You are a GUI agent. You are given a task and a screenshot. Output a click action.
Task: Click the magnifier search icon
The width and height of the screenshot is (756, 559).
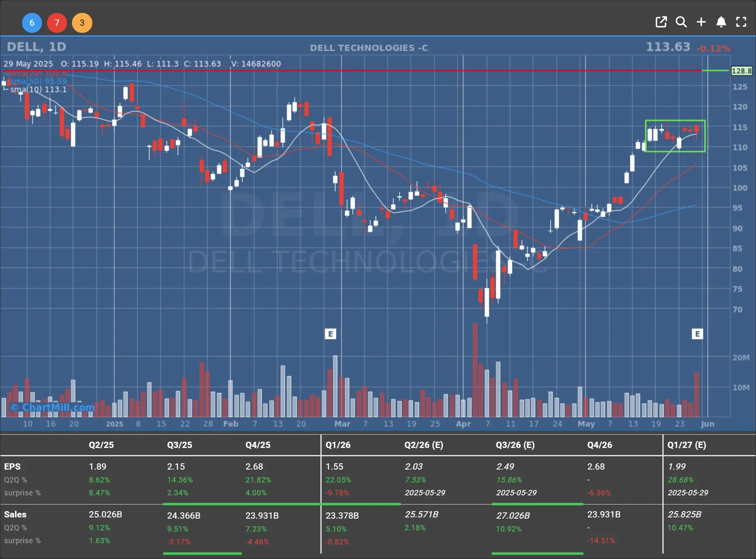pyautogui.click(x=681, y=22)
